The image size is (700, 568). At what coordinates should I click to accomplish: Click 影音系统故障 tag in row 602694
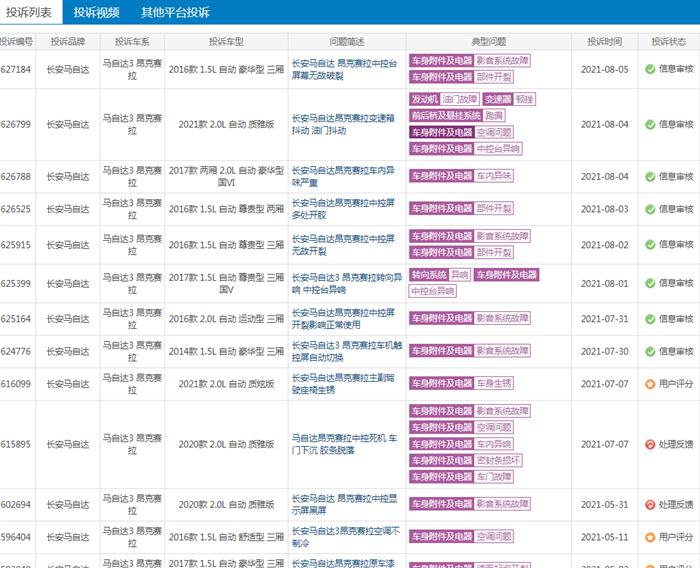pyautogui.click(x=470, y=504)
